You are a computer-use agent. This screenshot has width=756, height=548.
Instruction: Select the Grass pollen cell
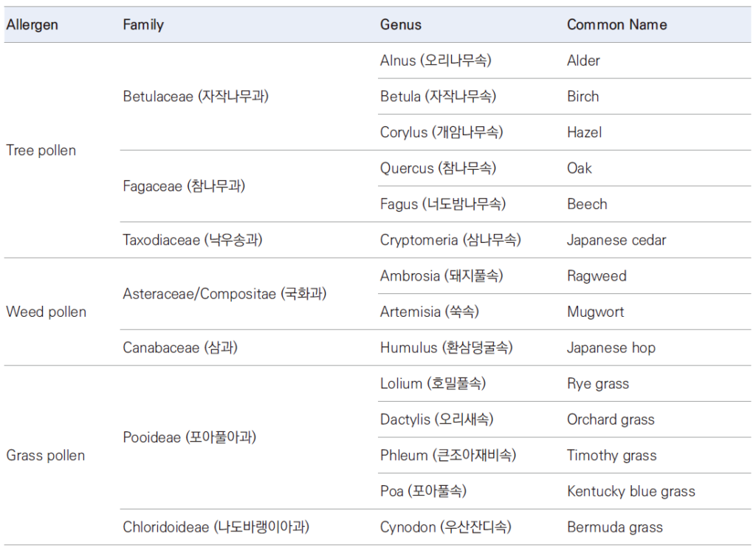tap(45, 456)
